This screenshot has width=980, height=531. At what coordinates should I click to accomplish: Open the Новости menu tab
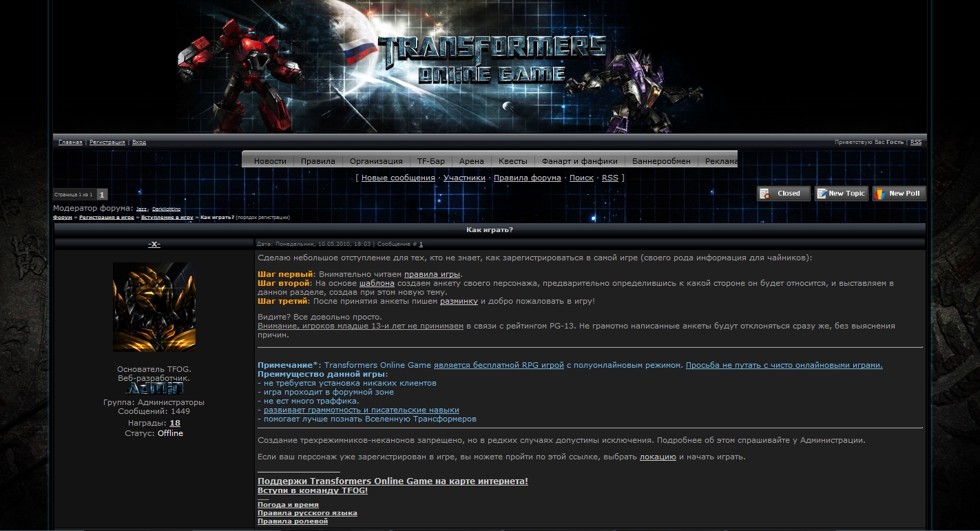(270, 161)
